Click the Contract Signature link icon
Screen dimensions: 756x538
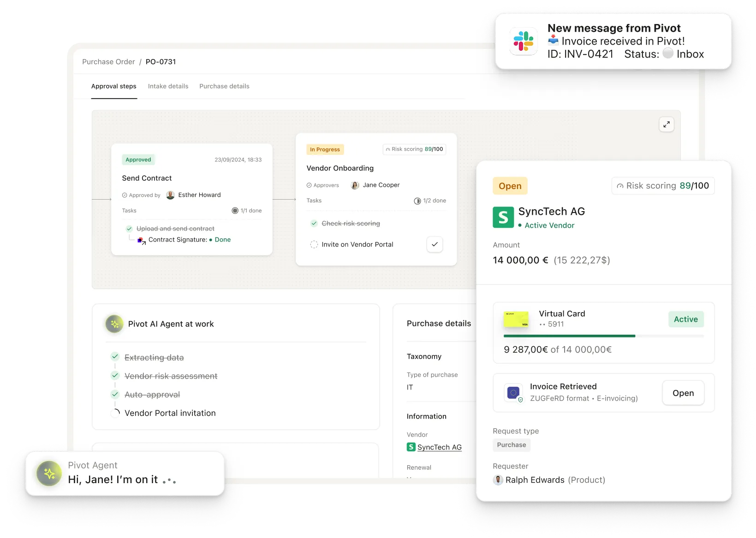click(x=141, y=241)
